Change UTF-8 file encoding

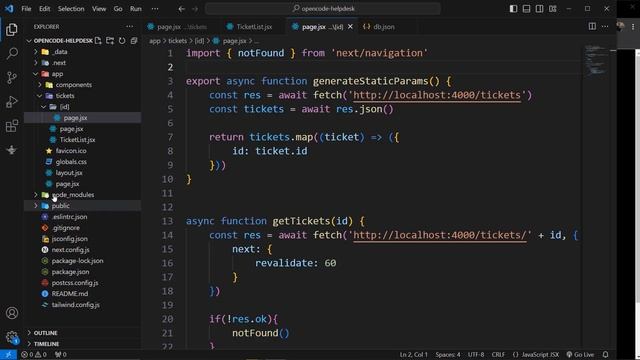point(476,355)
